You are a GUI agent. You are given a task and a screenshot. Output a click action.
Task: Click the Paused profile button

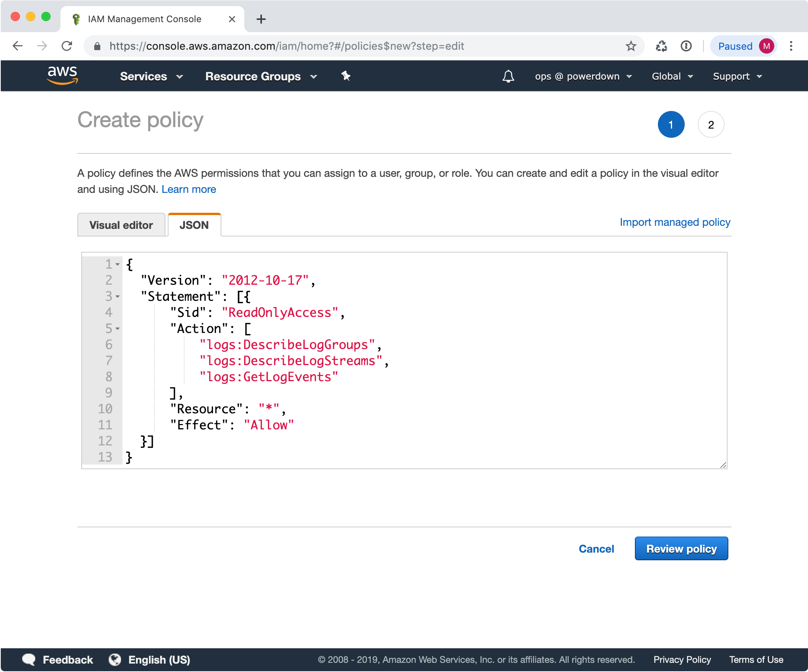pyautogui.click(x=743, y=46)
